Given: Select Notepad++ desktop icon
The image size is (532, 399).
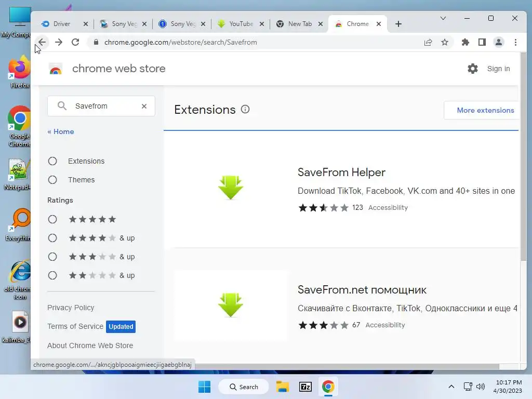Looking at the screenshot, I should pos(17,175).
